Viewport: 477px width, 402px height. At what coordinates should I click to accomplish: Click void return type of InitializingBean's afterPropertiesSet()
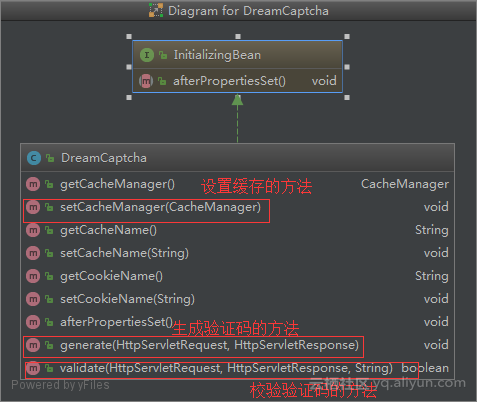click(x=324, y=81)
